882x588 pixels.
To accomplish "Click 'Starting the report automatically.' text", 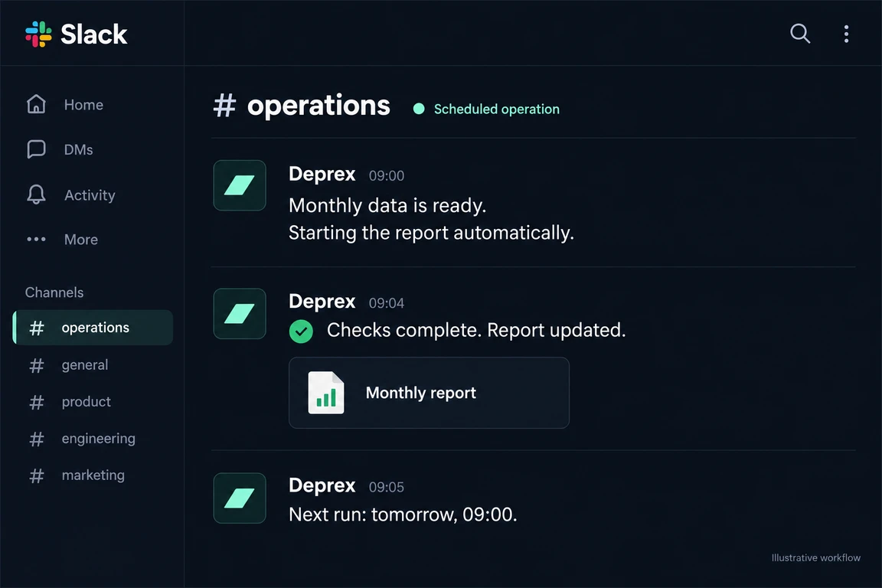I will (432, 233).
